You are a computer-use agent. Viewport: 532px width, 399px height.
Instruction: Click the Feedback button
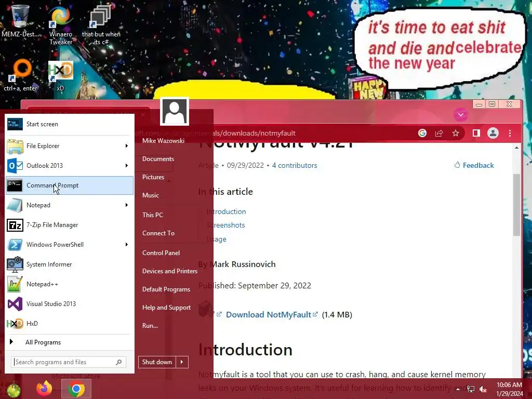click(x=474, y=165)
